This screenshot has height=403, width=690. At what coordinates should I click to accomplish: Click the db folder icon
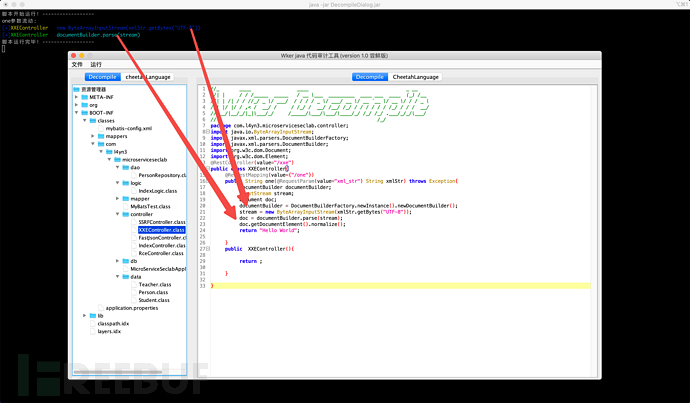126,261
